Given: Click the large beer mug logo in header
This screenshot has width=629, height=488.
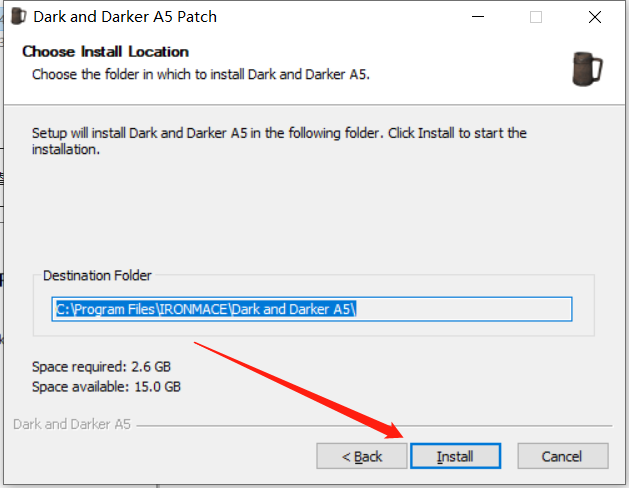Looking at the screenshot, I should (587, 69).
